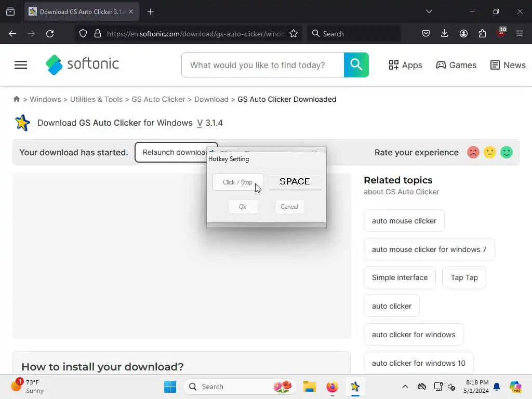532x399 pixels.
Task: Click the Click / Stop hotkey button
Action: tap(238, 182)
